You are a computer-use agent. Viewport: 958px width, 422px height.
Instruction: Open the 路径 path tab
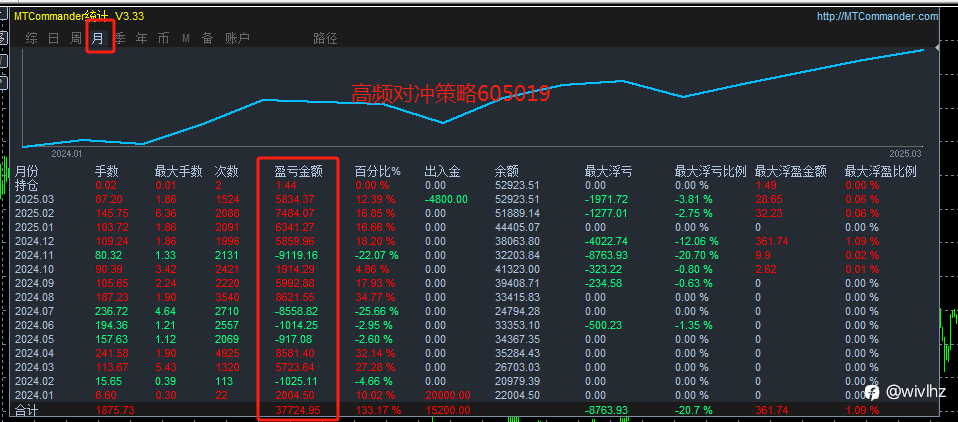(x=325, y=38)
